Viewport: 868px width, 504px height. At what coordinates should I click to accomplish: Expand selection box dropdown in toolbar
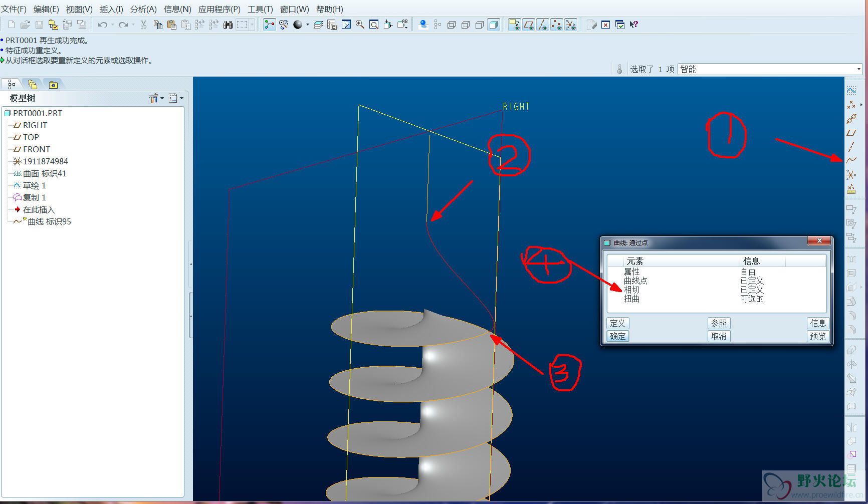pos(252,25)
